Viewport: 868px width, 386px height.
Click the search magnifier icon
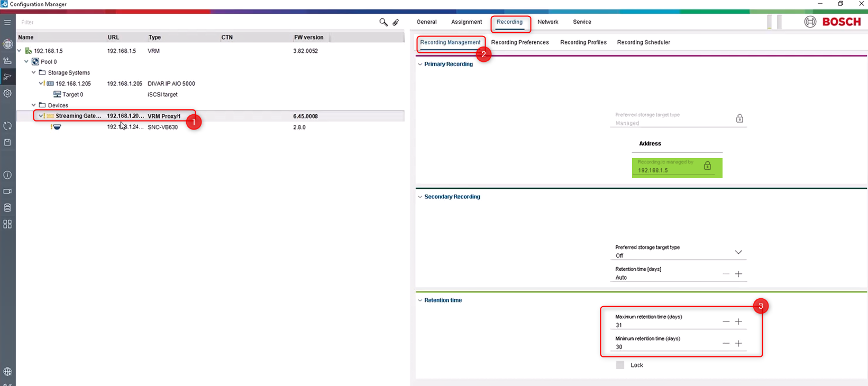tap(383, 22)
